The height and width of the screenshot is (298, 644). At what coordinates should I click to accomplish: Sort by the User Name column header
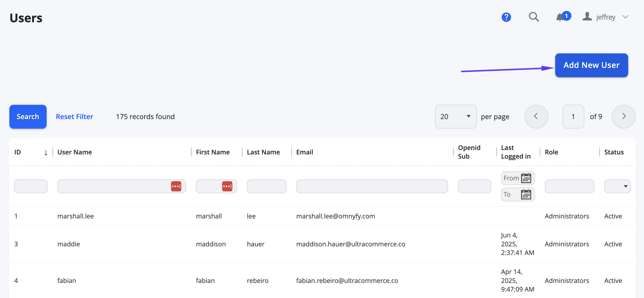tap(75, 152)
